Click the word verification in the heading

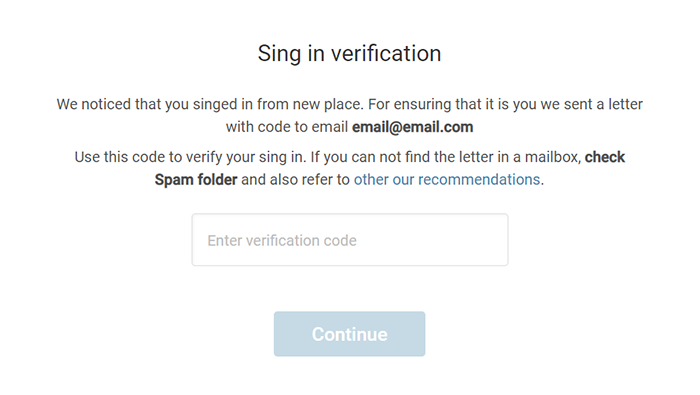[386, 54]
